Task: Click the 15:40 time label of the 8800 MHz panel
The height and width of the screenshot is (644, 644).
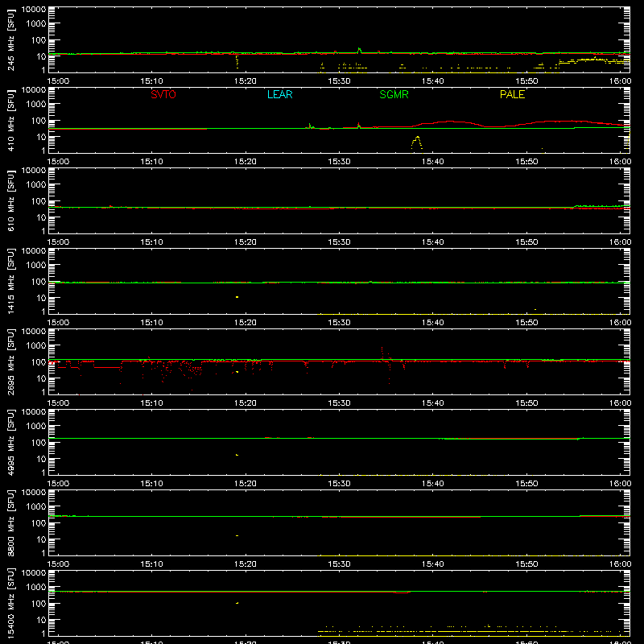Action: point(432,564)
